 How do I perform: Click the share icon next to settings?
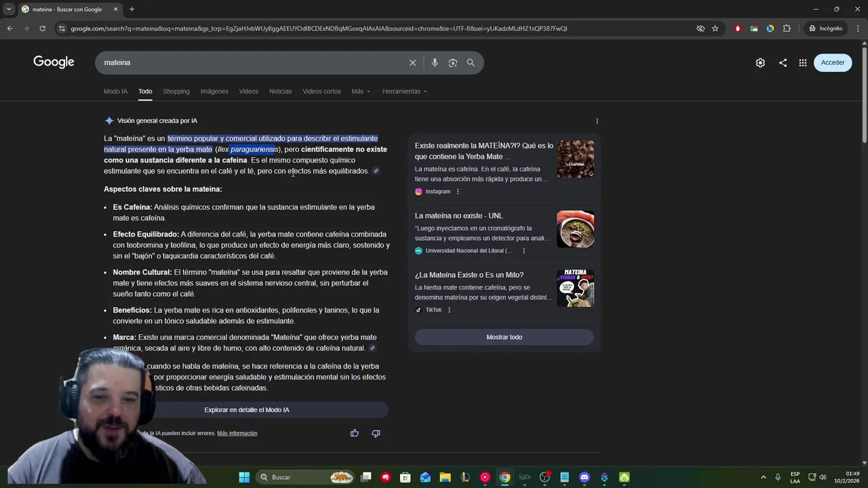[x=783, y=62]
